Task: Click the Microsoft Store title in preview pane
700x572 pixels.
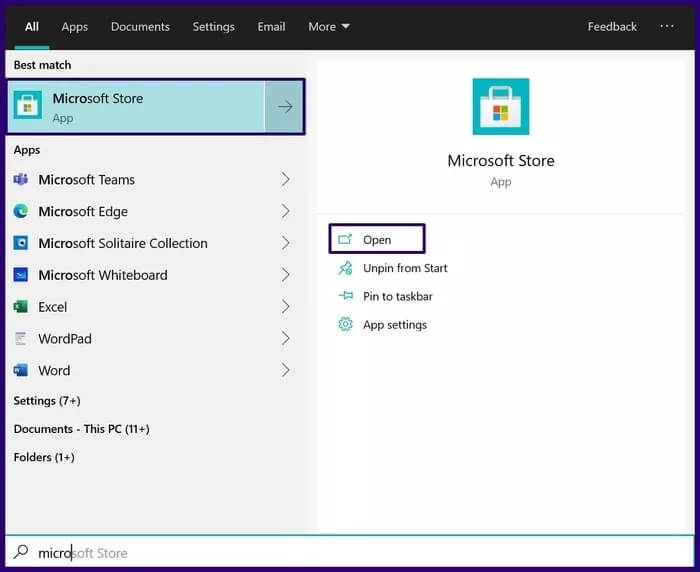Action: [x=501, y=160]
